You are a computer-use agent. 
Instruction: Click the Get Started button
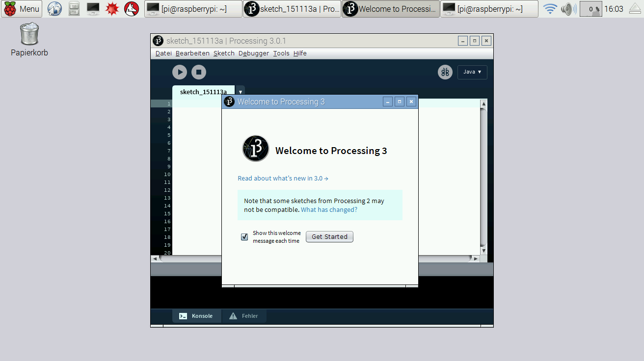tap(329, 237)
